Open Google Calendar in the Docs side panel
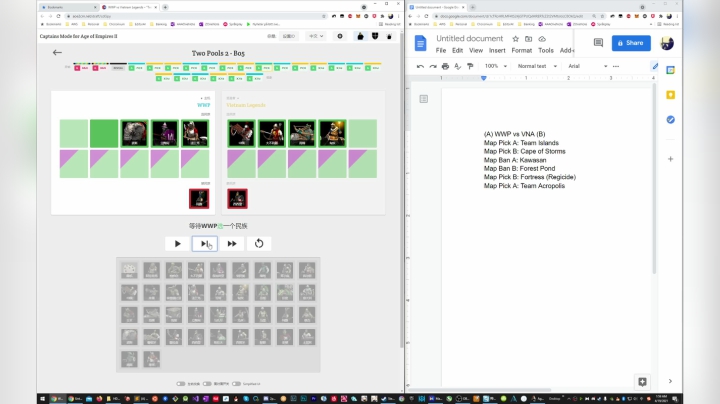720x404 pixels. [670, 70]
